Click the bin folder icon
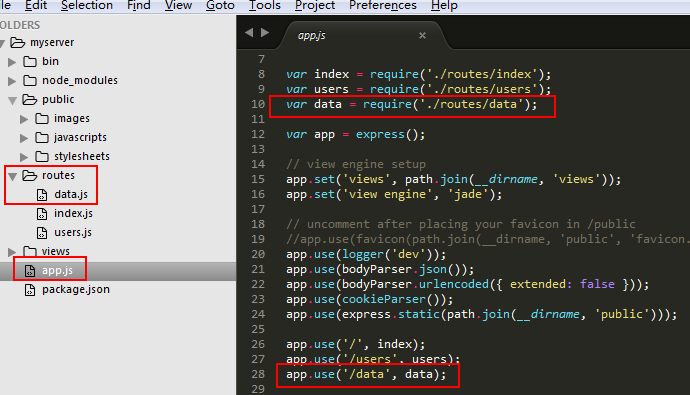The width and height of the screenshot is (690, 395). [x=29, y=61]
